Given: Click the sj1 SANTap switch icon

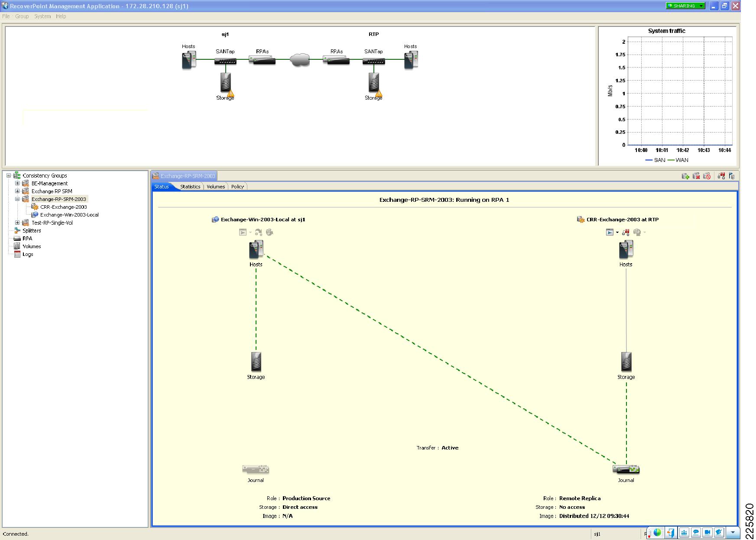Looking at the screenshot, I should (x=225, y=61).
